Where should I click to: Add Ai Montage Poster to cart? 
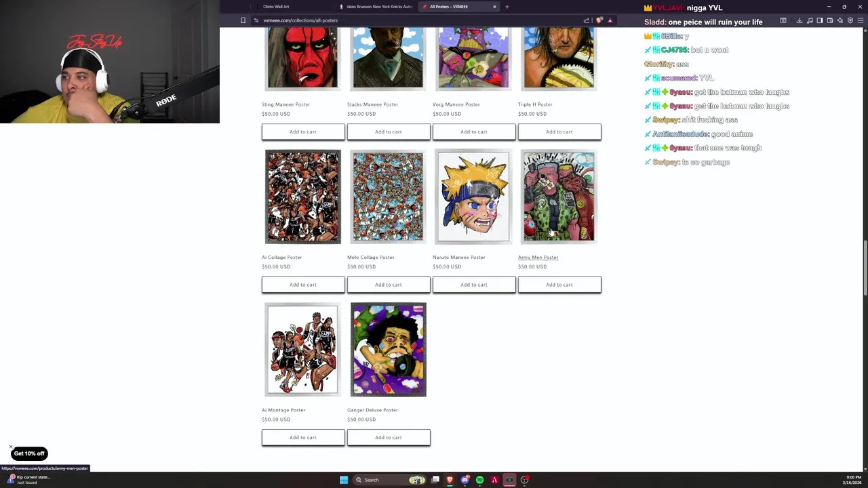tap(303, 437)
